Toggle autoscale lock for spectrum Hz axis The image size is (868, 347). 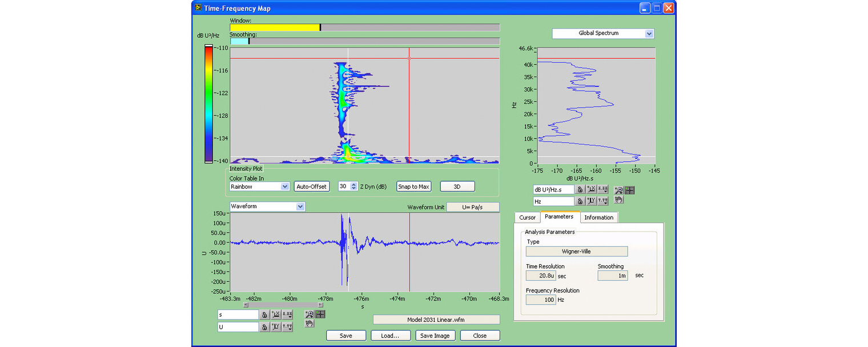pyautogui.click(x=580, y=201)
